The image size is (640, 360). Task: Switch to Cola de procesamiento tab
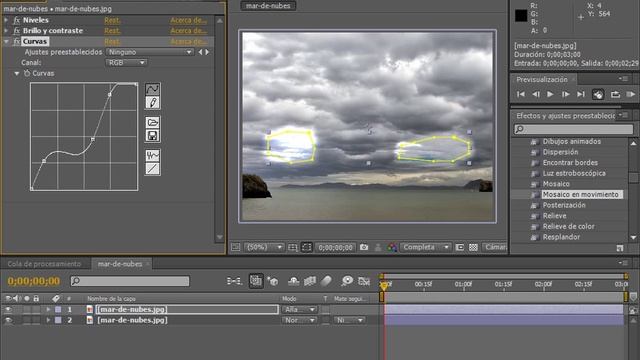tap(44, 264)
